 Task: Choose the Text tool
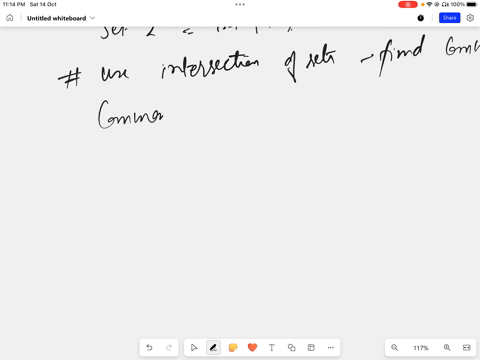point(272,348)
